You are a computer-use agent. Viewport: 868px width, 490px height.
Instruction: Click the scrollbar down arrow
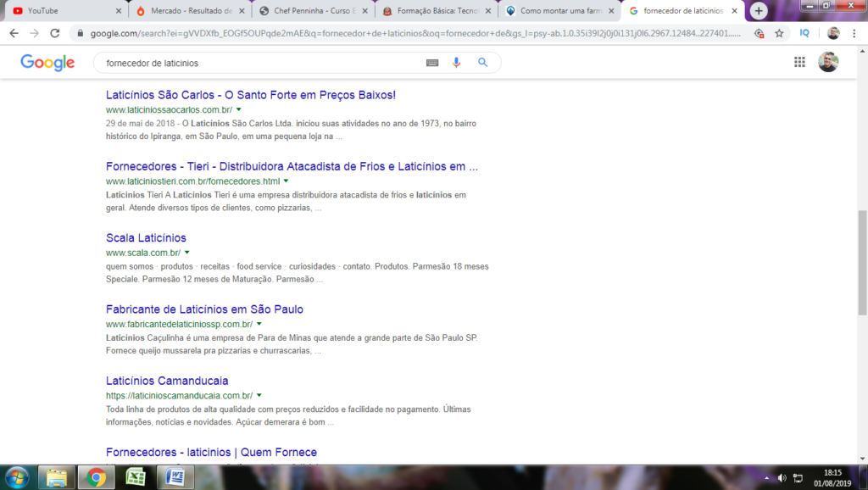click(862, 459)
